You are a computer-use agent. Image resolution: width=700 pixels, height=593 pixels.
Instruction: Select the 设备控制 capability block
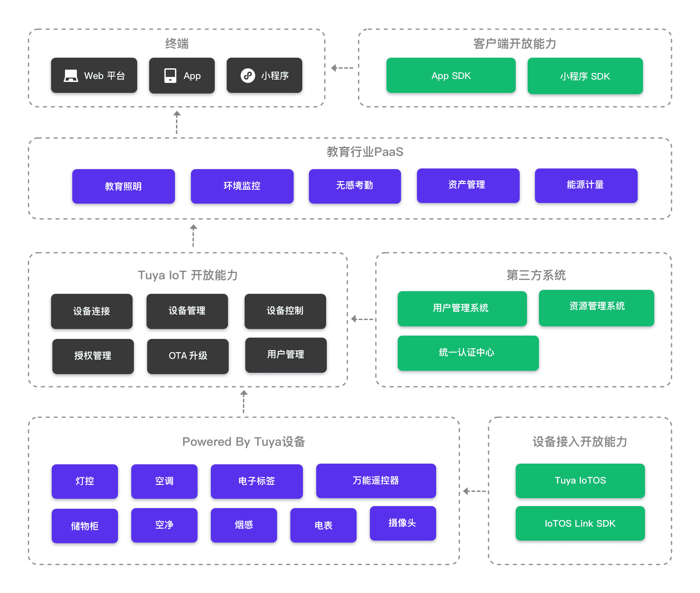tap(285, 311)
